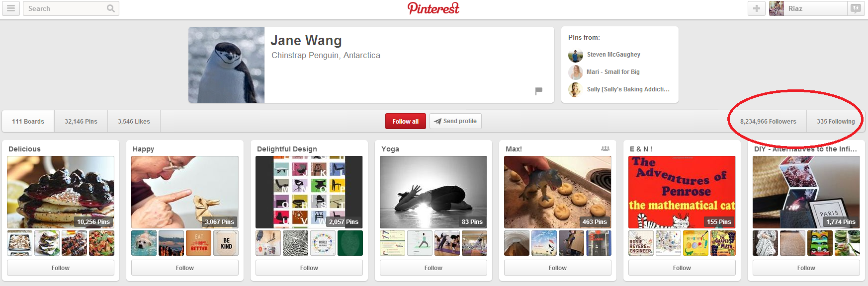Viewport: 868px width, 286px height.
Task: Click the Pinterest logo
Action: pos(434,8)
